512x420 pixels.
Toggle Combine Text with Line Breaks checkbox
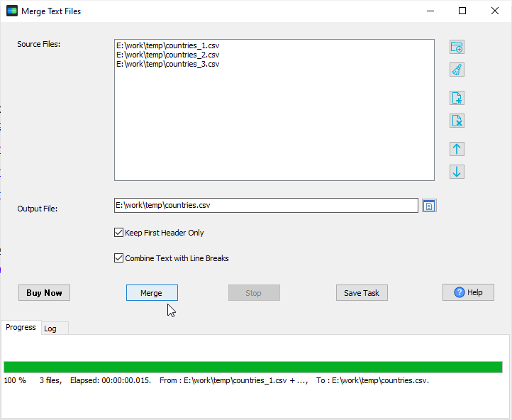tap(118, 258)
